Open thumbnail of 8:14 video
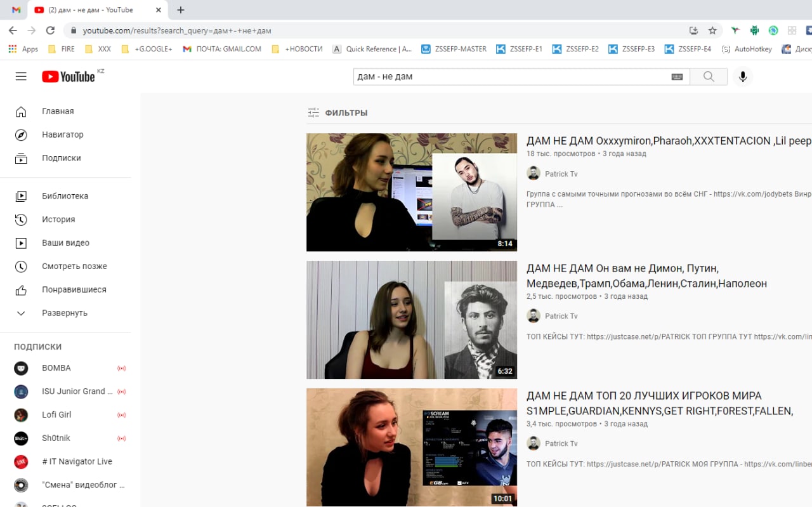Viewport: 812px width, 507px height. tap(412, 192)
